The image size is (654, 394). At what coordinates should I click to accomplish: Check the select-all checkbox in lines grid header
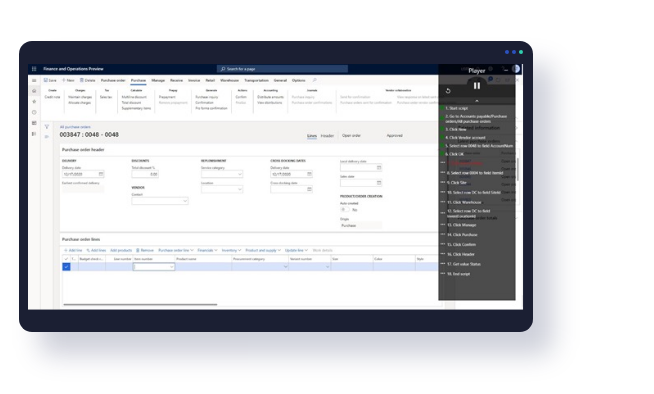coord(66,259)
